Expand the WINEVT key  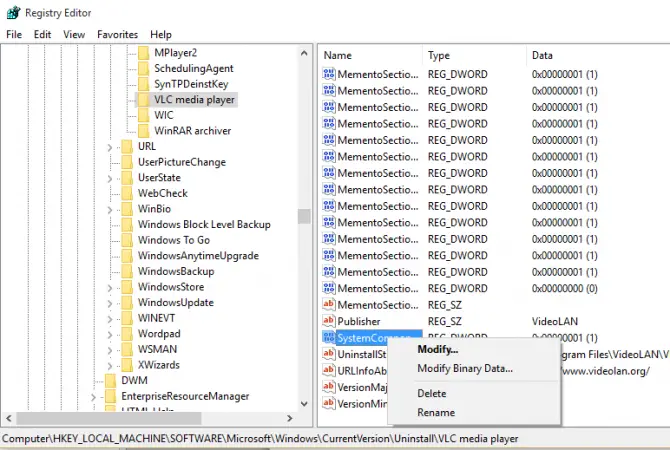click(110, 319)
